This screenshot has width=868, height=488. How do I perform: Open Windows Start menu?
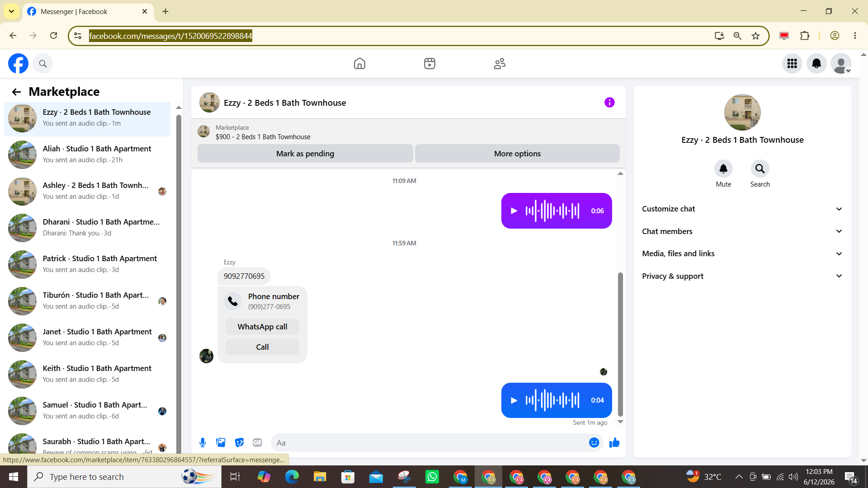pos(14,477)
